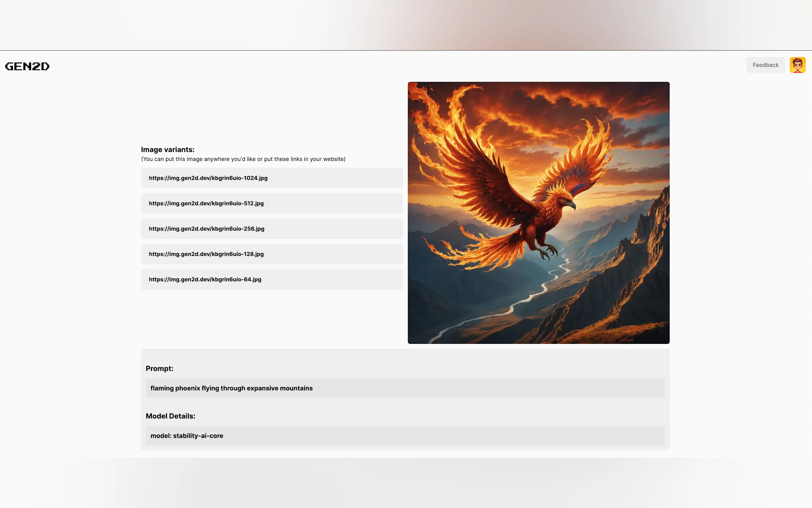Screen dimensions: 812x508
Task: Click the flaming phoenix prompt text field
Action: coord(405,388)
